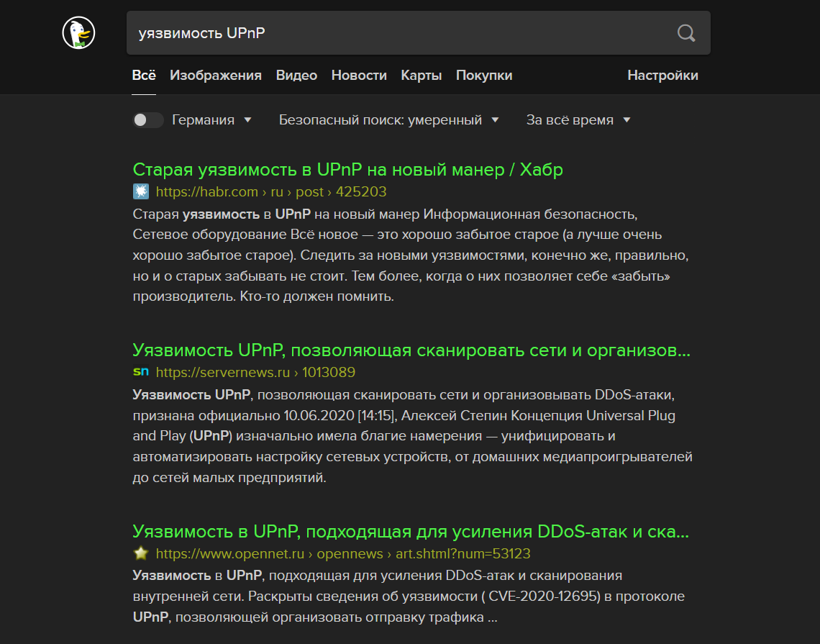The image size is (820, 644).
Task: Switch to the Покупки tab
Action: click(484, 76)
